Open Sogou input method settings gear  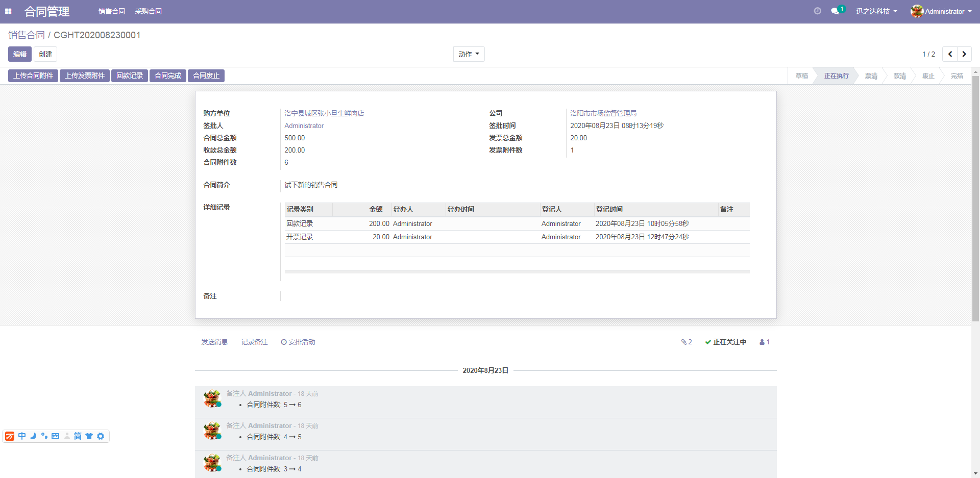[x=101, y=436]
